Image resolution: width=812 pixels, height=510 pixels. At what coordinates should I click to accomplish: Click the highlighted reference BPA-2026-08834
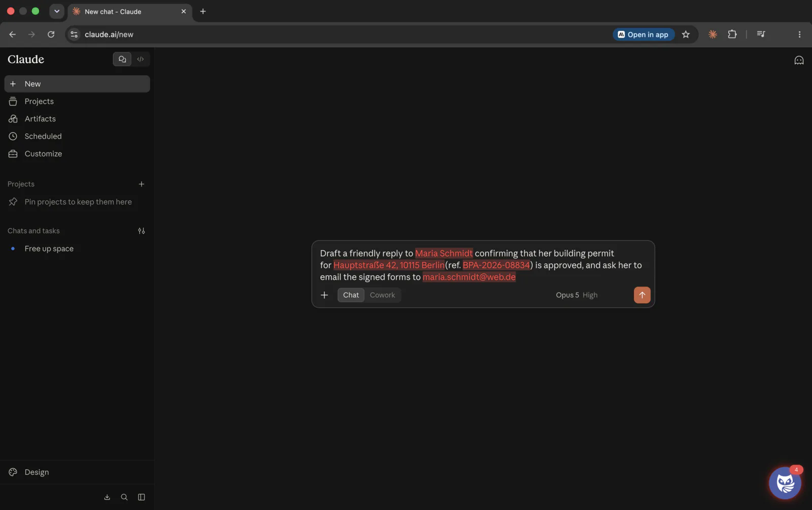click(496, 265)
